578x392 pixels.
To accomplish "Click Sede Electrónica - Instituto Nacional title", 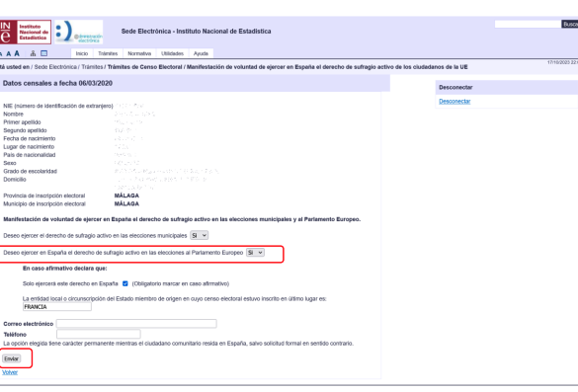I will pyautogui.click(x=196, y=32).
